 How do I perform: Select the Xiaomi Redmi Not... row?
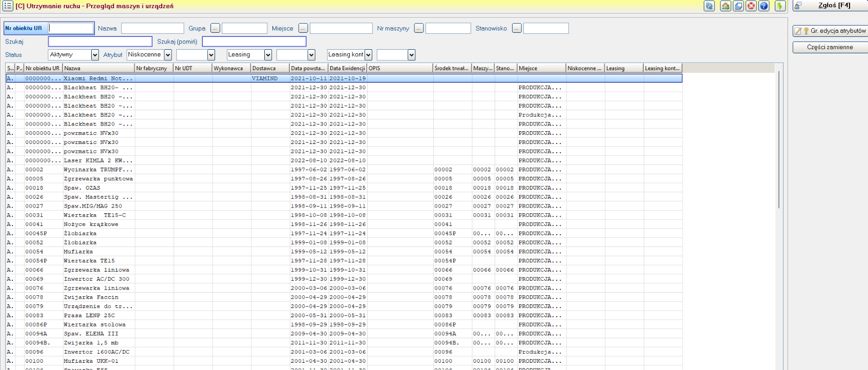coord(344,78)
